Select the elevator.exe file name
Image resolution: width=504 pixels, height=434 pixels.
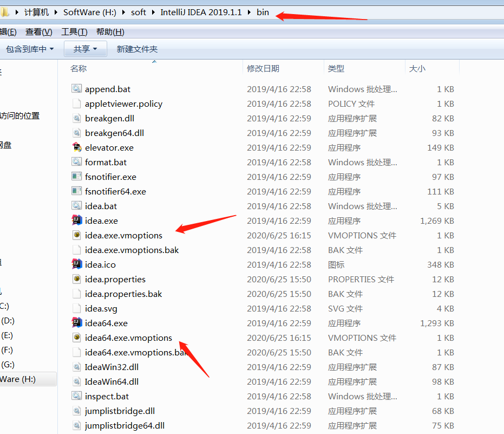pos(109,148)
